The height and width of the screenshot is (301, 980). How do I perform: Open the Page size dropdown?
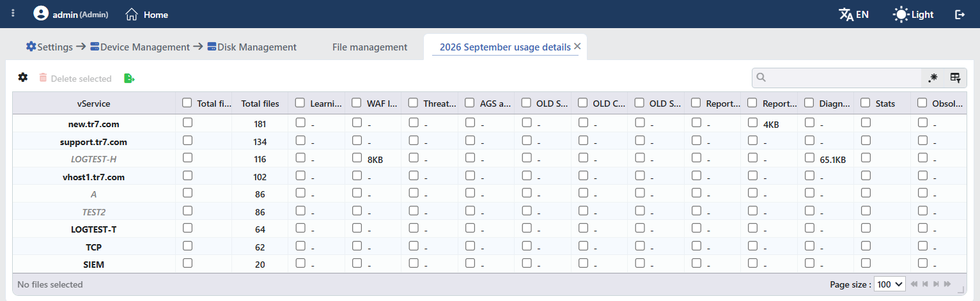[x=890, y=284]
